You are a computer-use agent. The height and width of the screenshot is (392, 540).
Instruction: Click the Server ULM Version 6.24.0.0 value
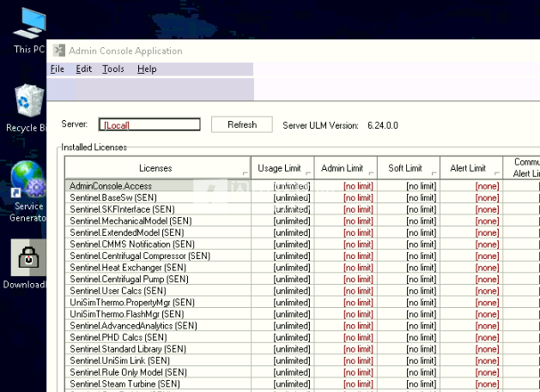click(x=383, y=125)
